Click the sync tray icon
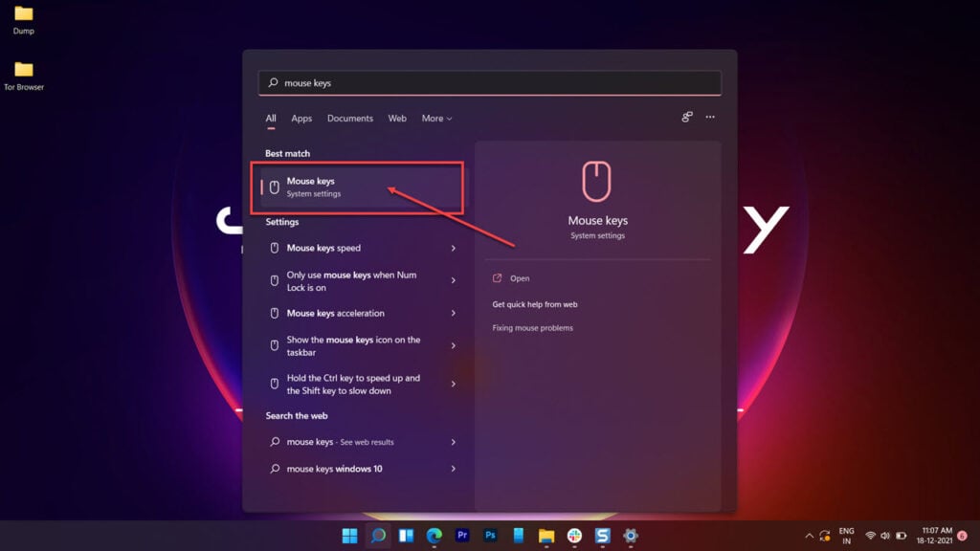Image resolution: width=980 pixels, height=551 pixels. pos(825,536)
